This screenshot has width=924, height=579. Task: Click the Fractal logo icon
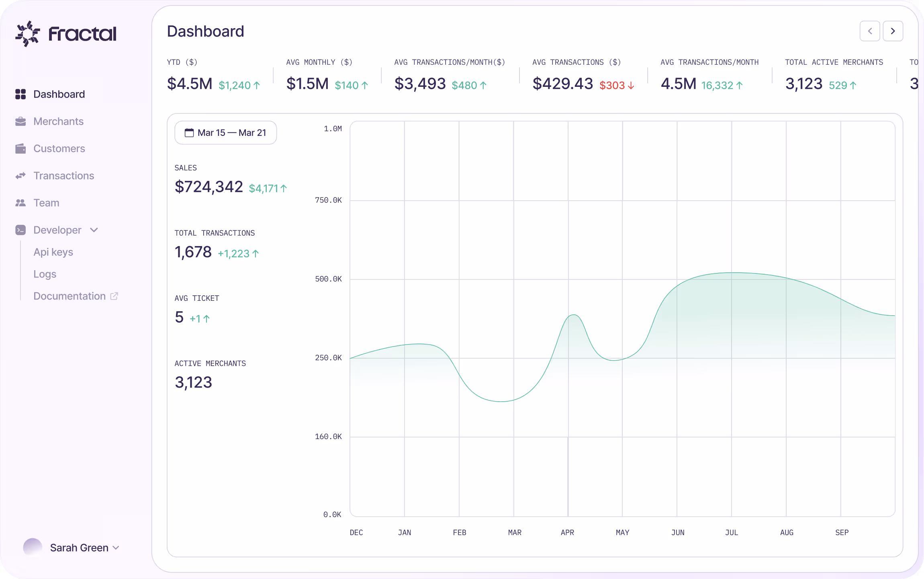(x=27, y=34)
